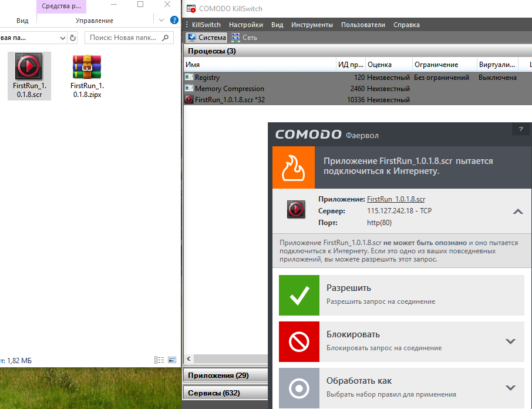Allow the connection with Разрешить button
This screenshot has height=409, width=532.
pyautogui.click(x=402, y=296)
